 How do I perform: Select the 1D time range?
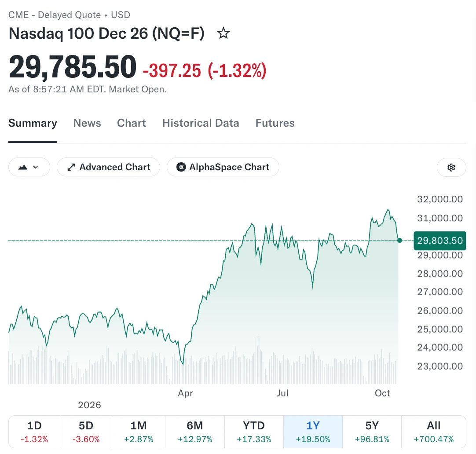[34, 432]
